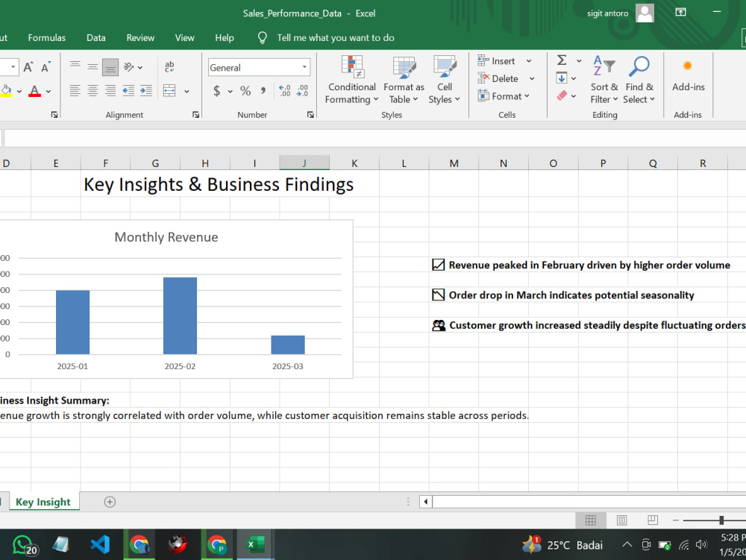
Task: Open the Format cells menu
Action: [504, 96]
